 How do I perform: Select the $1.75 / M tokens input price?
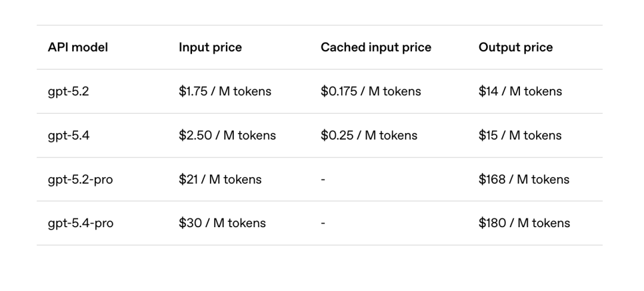(x=225, y=92)
